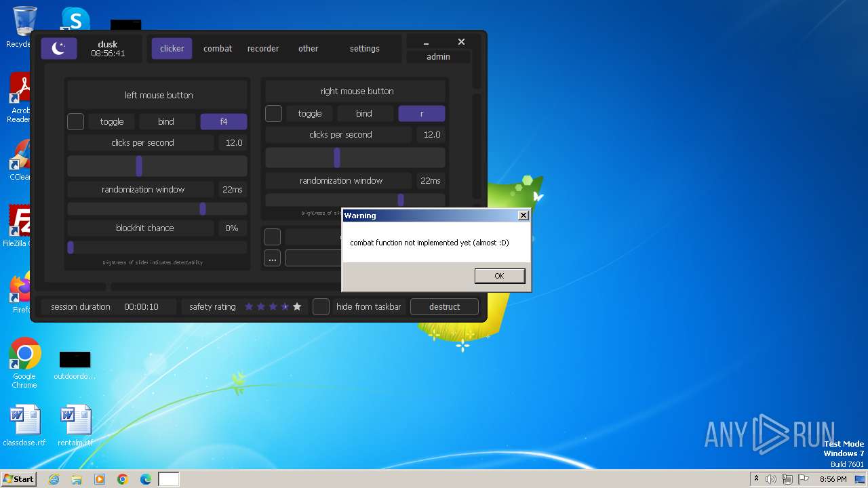The image size is (868, 488).
Task: Click session duration 00:00:10 text
Action: 141,306
